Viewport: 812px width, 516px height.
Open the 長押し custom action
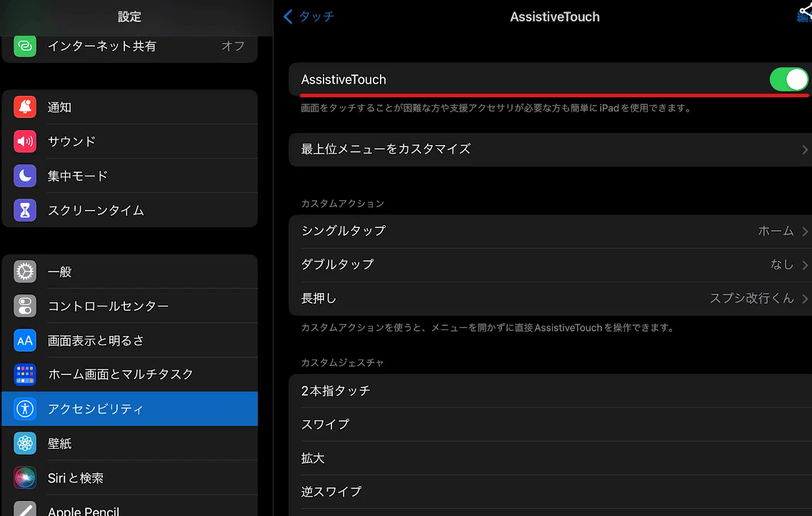551,299
